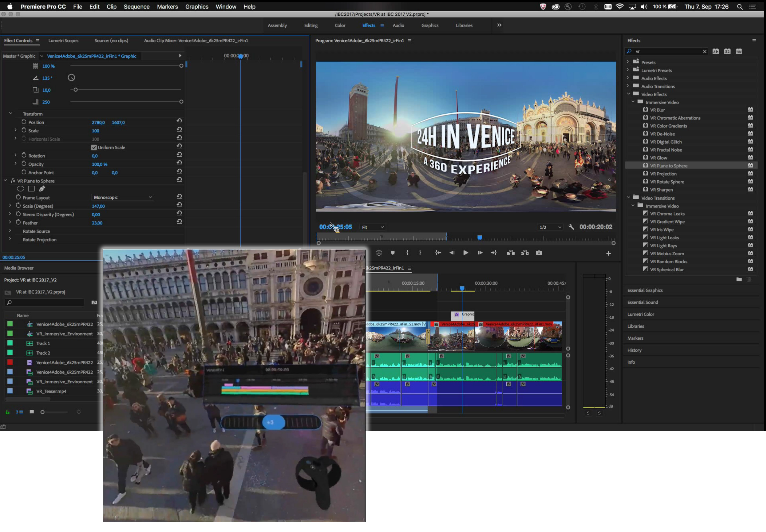766x532 pixels.
Task: Clear the Effects search field
Action: 705,52
